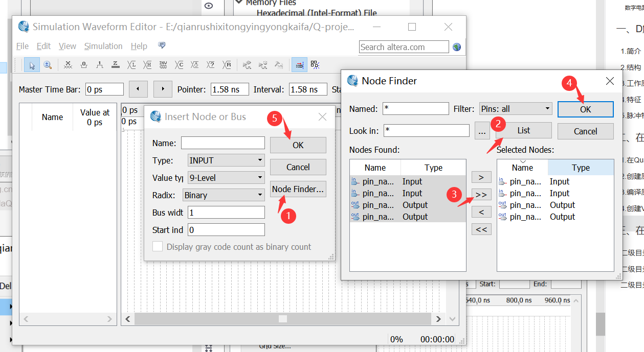Click Node Finder... button
Viewport: 644px width, 352px height.
tap(298, 189)
